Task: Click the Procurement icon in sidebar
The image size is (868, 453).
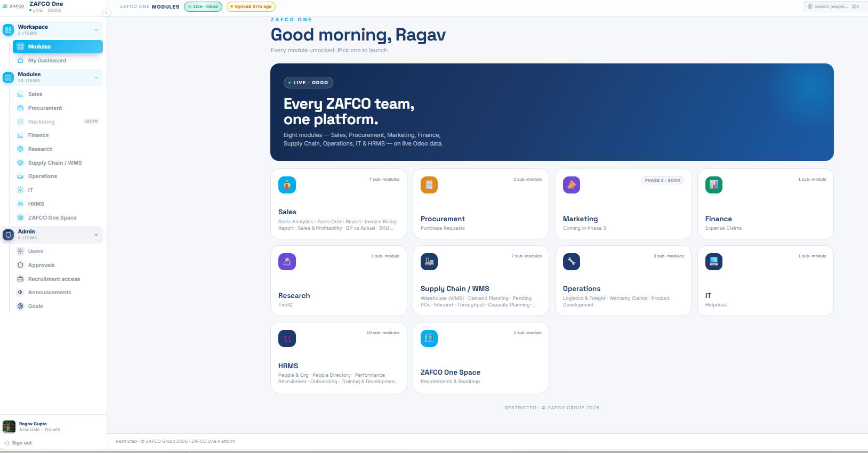Action: point(20,108)
